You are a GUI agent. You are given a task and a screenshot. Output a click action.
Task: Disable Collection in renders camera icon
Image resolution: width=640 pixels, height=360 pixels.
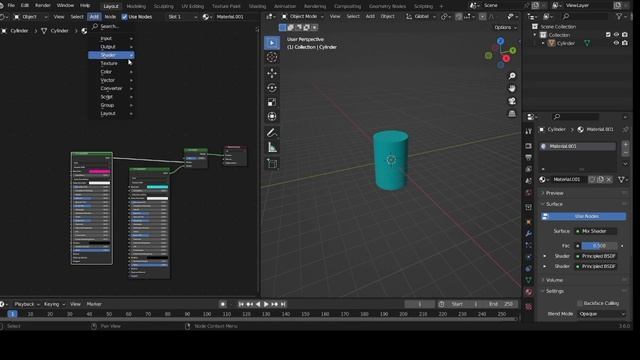point(625,35)
